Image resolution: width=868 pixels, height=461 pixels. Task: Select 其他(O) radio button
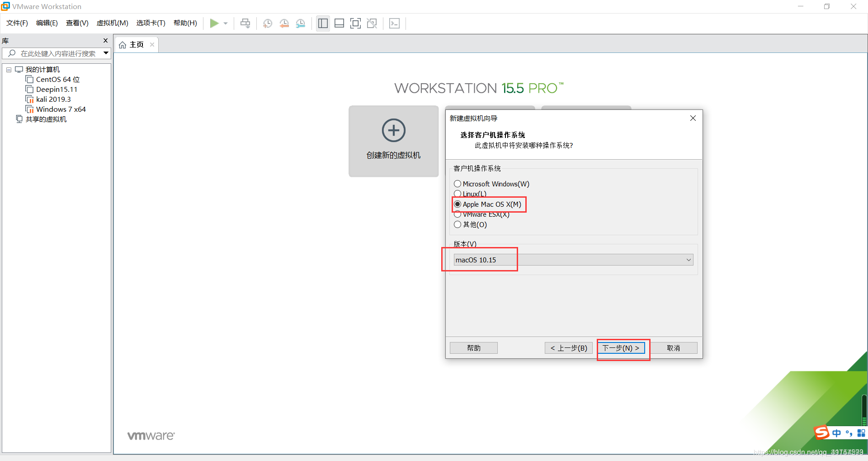[x=458, y=224]
